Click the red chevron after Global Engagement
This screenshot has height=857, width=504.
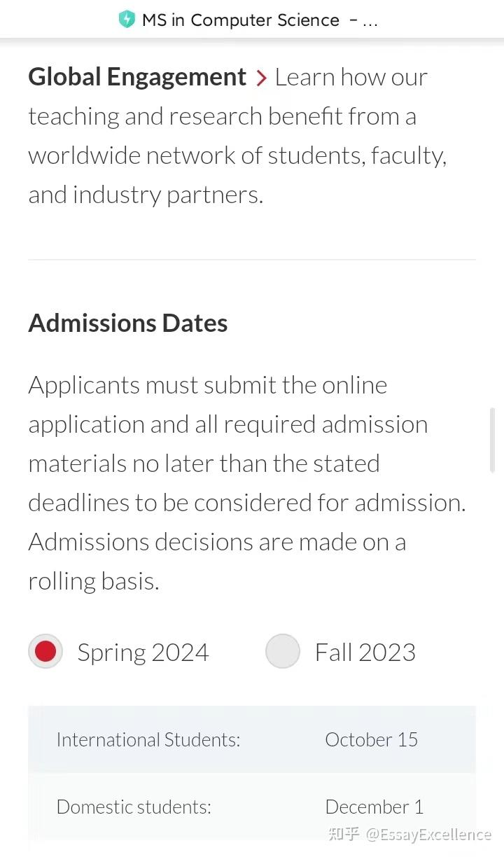pos(260,78)
